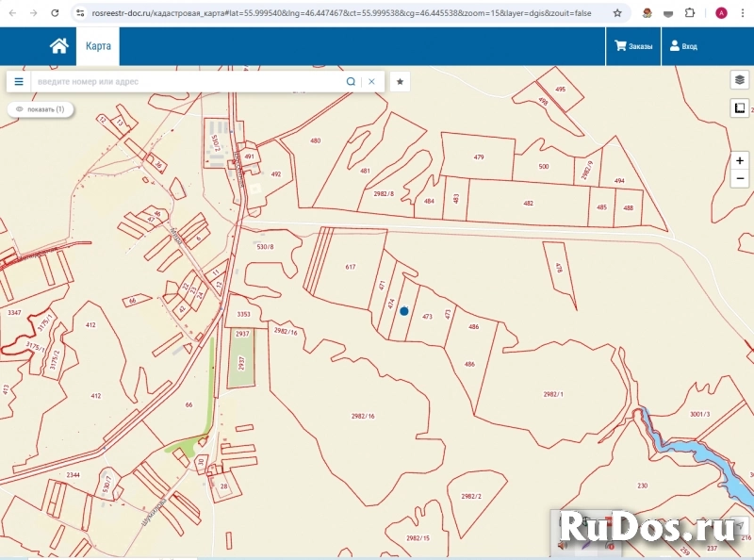Open the map layers panel
This screenshot has height=560, width=754.
coord(740,80)
